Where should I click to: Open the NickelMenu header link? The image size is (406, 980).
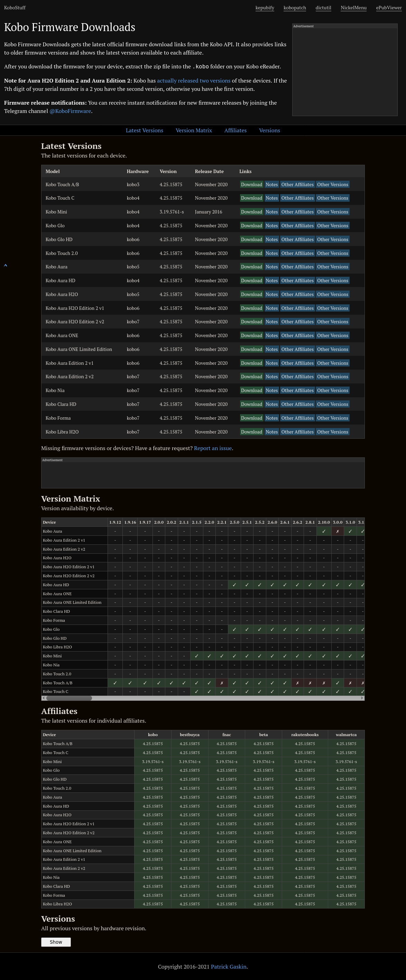353,8
